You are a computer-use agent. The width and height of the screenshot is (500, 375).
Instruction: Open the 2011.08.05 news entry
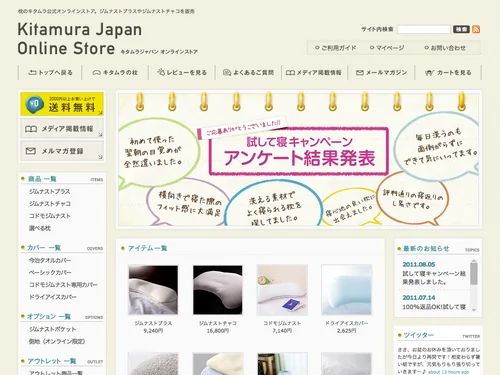[433, 273]
